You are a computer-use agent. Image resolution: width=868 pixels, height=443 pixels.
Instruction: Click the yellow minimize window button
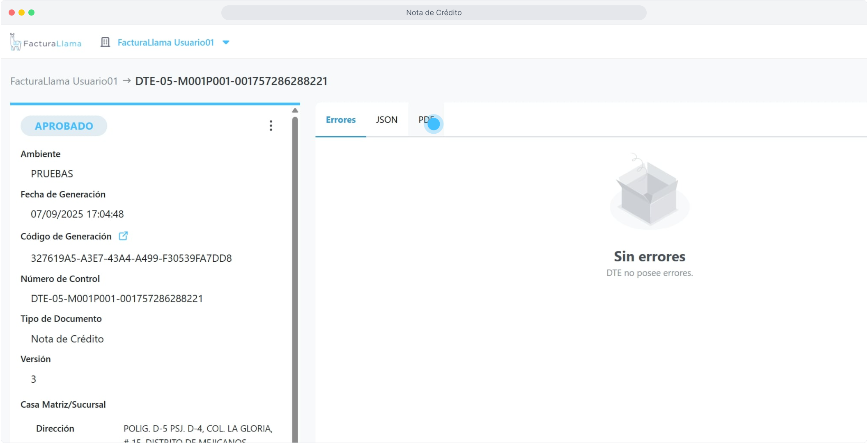tap(21, 12)
